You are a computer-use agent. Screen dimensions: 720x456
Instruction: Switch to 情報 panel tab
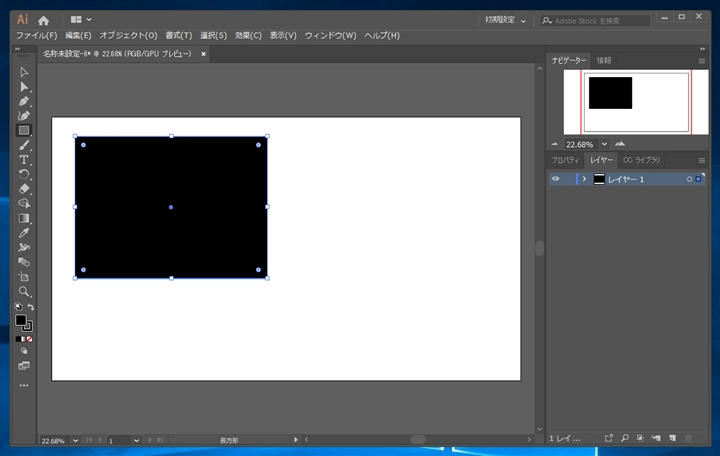coord(603,61)
